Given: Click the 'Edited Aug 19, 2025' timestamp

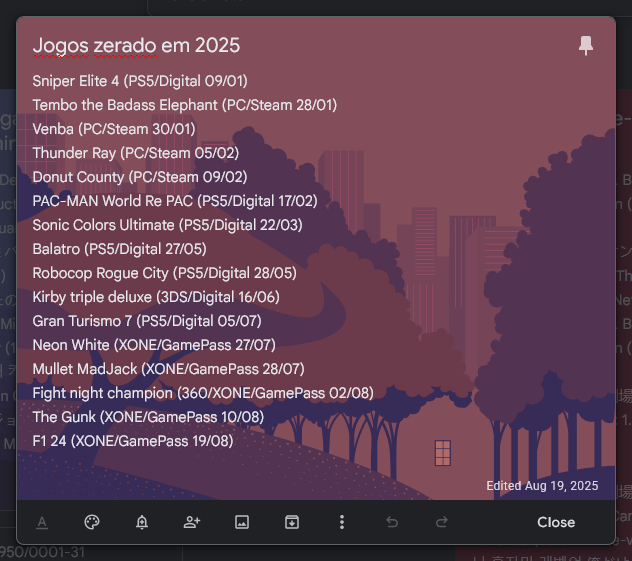Looking at the screenshot, I should [542, 485].
